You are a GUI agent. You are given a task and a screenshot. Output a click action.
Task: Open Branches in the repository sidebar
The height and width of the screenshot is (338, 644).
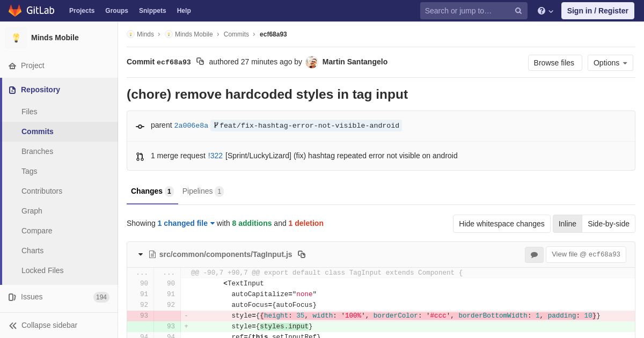(x=37, y=151)
